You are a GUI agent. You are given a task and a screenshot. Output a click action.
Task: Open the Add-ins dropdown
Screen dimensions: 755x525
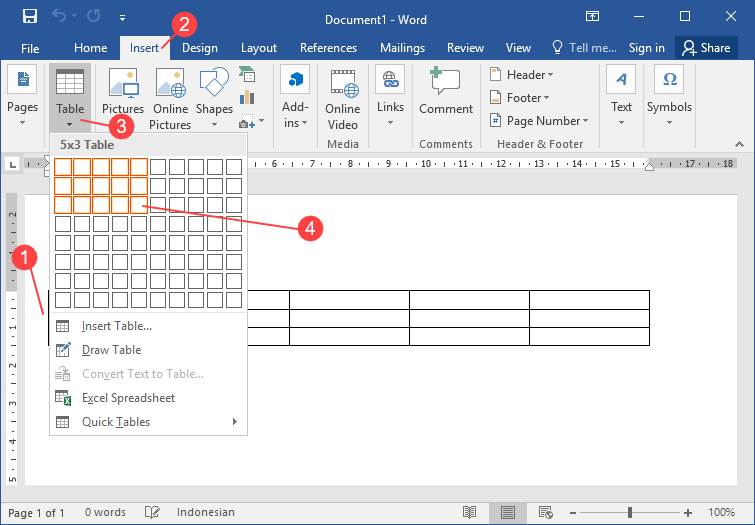click(295, 96)
